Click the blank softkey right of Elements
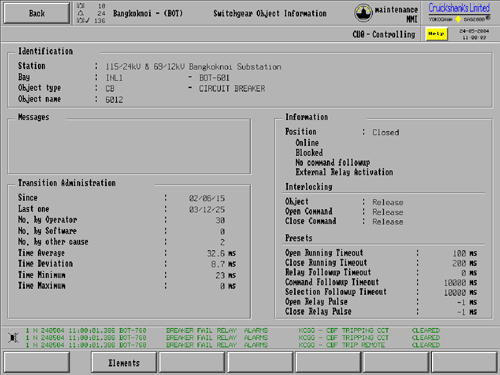Image resolution: width=500 pixels, height=375 pixels. tap(192, 363)
